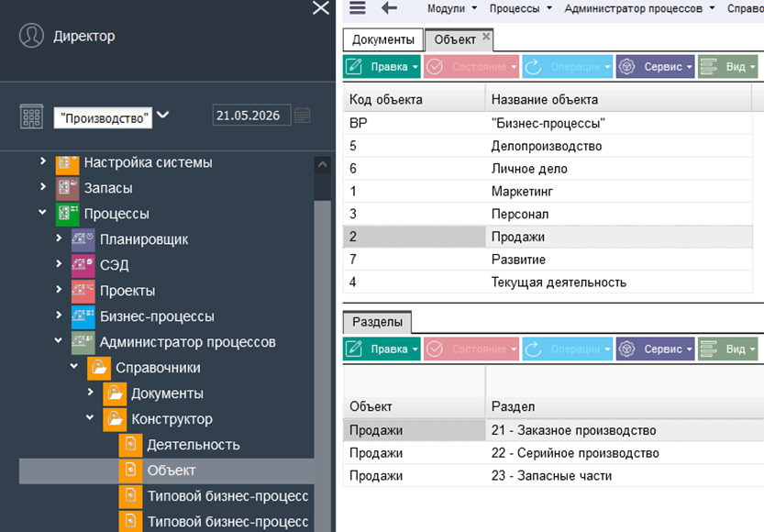Expand the Настройка системы tree node

tap(43, 161)
